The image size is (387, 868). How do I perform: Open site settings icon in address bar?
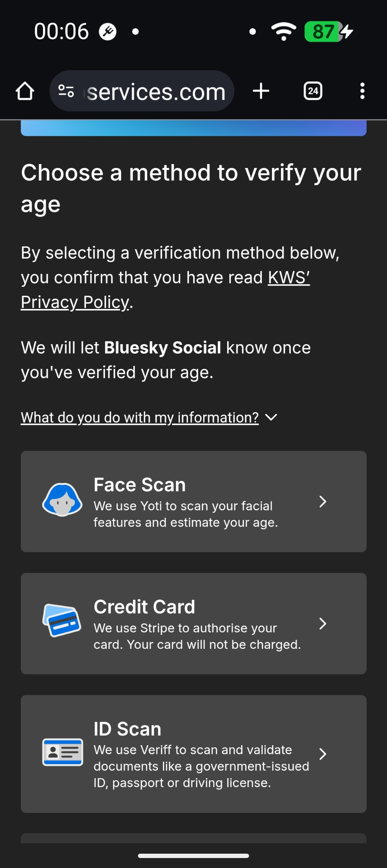[66, 91]
